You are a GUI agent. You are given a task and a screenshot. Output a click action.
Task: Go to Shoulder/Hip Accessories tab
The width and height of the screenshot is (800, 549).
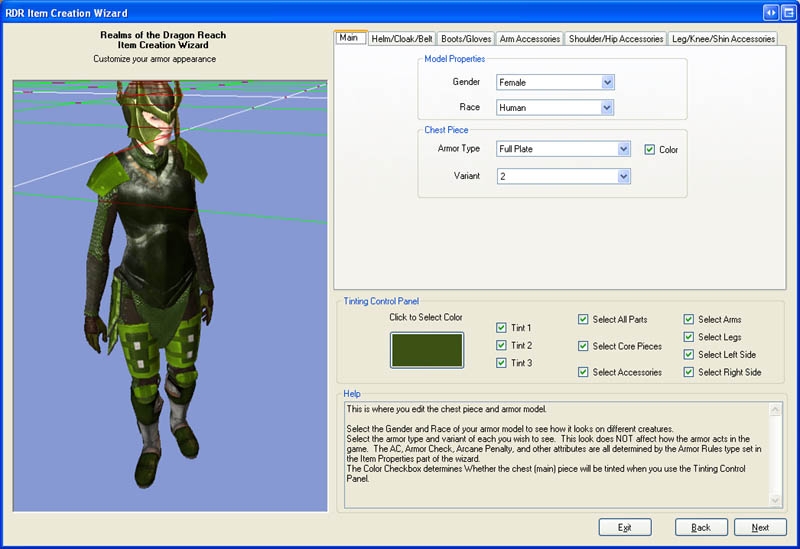pos(616,39)
